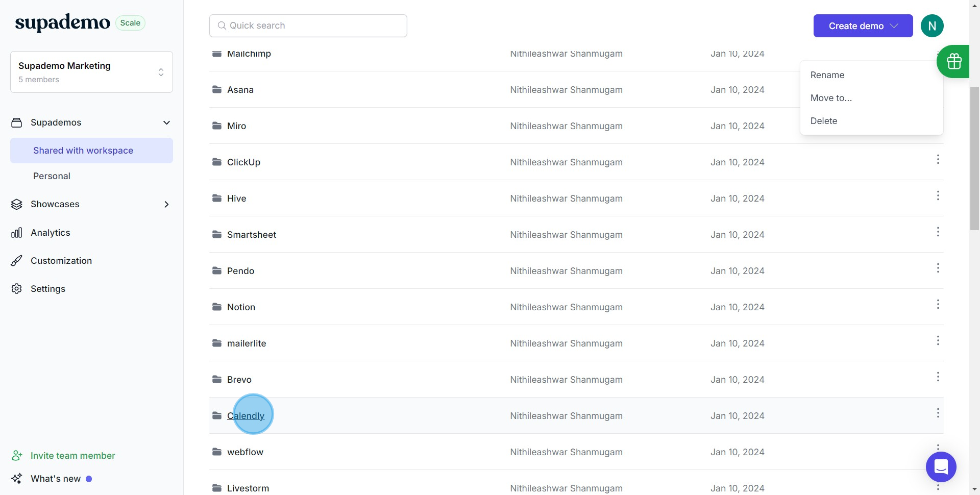Switch to Shared with workspace
The height and width of the screenshot is (495, 980).
coord(91,151)
